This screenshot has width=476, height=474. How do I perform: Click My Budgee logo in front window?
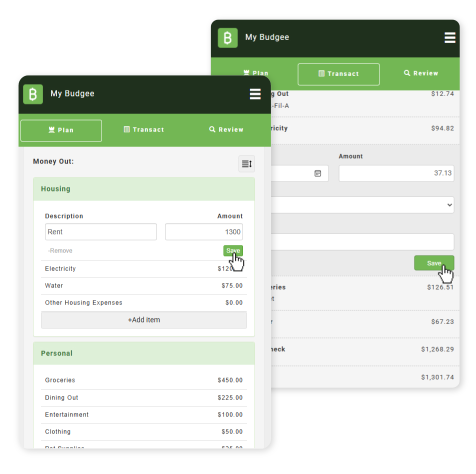[33, 94]
